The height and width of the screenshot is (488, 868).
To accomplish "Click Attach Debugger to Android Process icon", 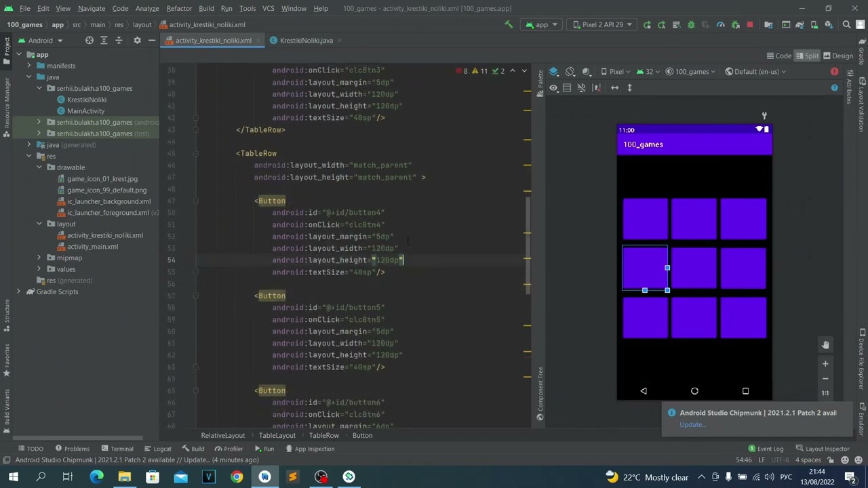I will coord(735,24).
